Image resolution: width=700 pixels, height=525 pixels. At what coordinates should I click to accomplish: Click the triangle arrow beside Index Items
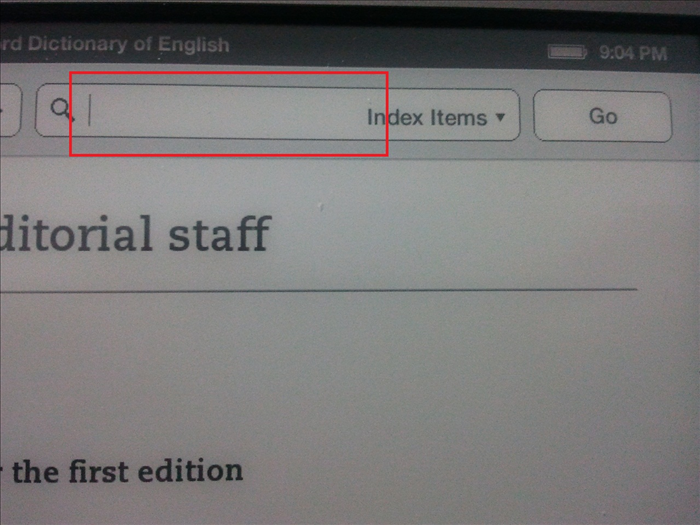point(500,117)
